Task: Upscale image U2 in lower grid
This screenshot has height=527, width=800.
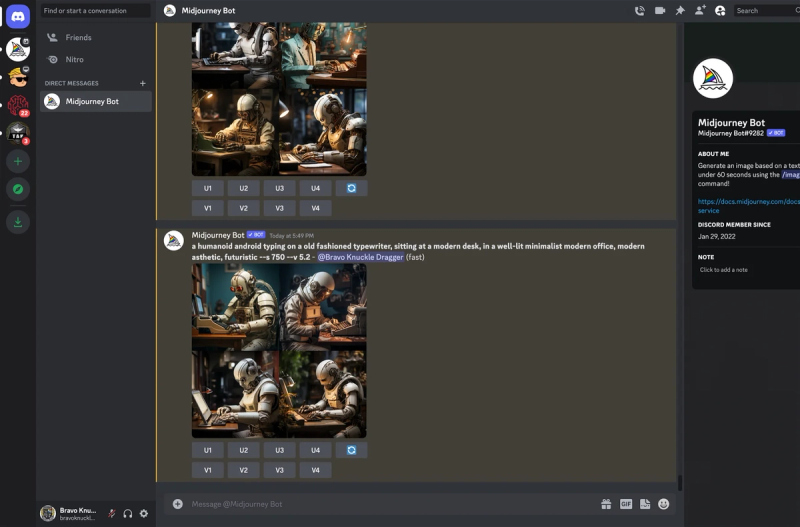Action: tap(244, 450)
